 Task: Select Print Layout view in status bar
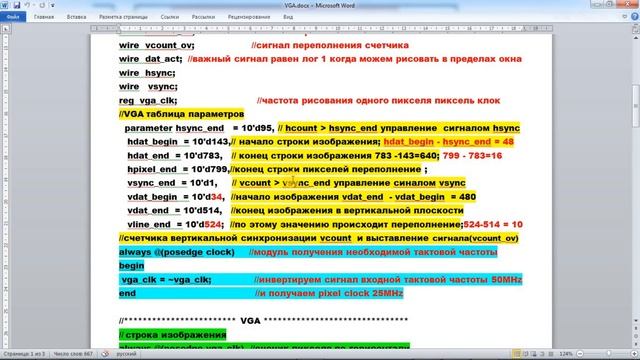[517, 354]
